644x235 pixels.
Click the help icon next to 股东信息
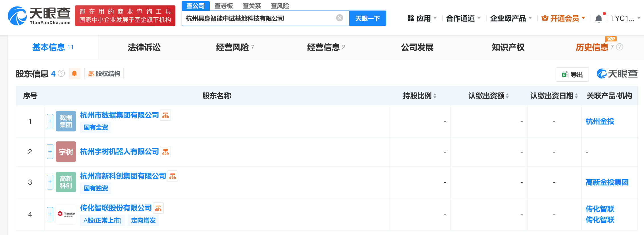point(61,73)
